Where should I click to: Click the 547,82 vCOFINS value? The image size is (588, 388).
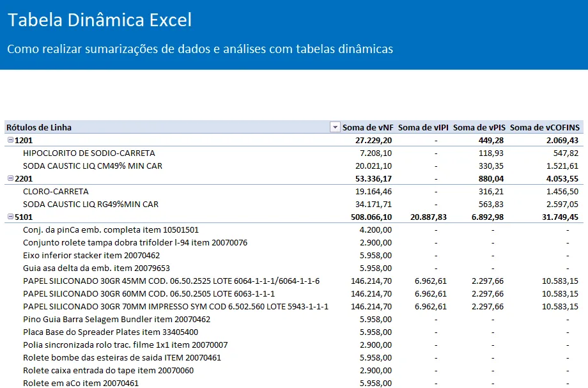[x=566, y=153]
